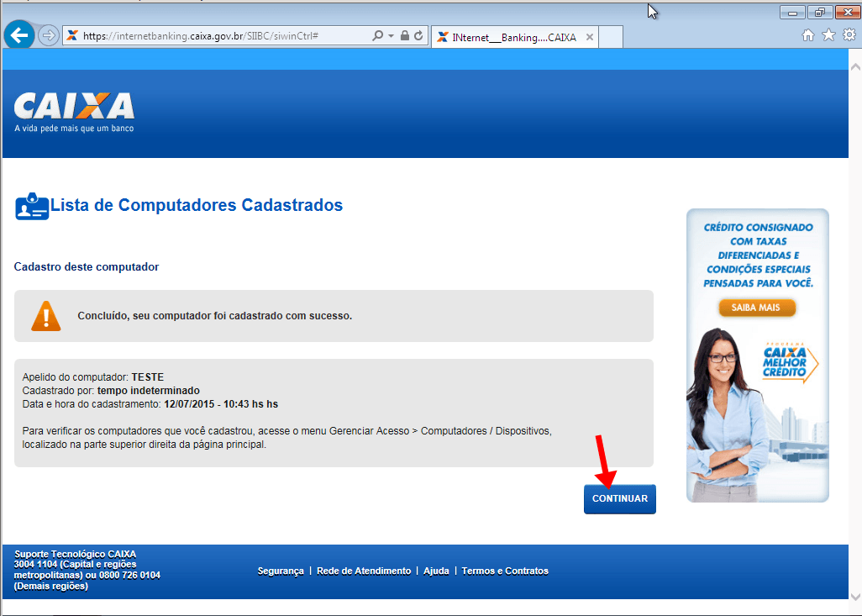Click the browser forward arrow button
The image size is (862, 616).
49,36
